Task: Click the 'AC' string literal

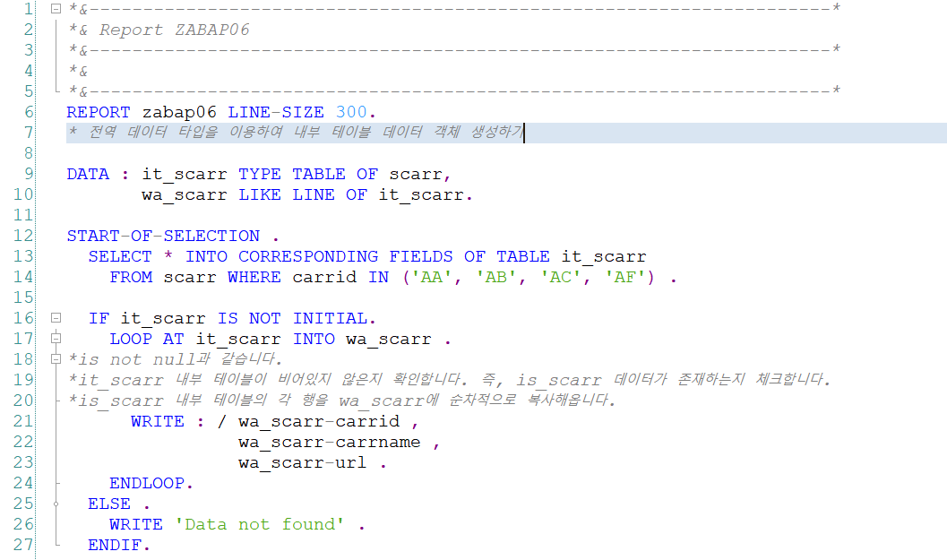Action: pos(561,277)
